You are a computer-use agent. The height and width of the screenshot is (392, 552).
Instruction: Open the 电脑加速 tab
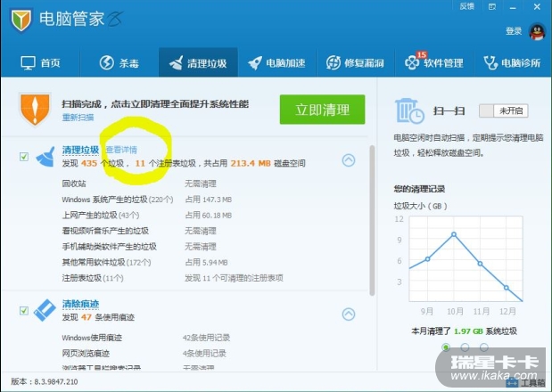point(276,63)
